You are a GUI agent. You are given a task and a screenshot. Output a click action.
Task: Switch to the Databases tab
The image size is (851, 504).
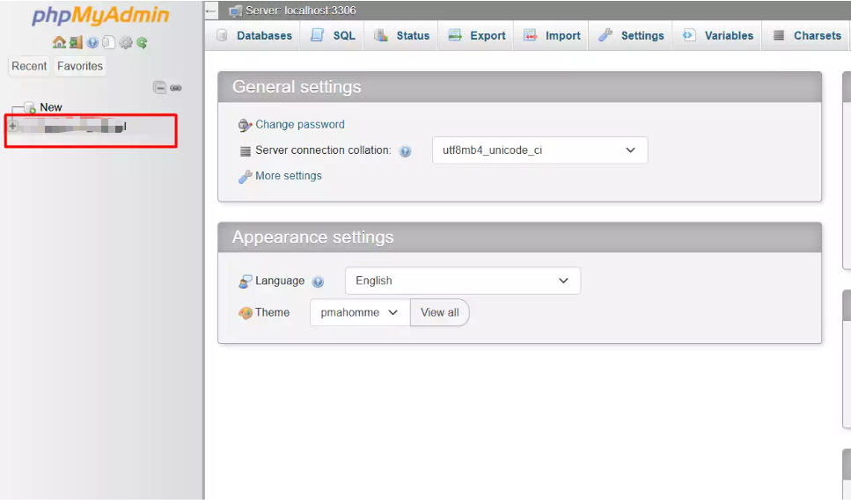click(x=254, y=36)
